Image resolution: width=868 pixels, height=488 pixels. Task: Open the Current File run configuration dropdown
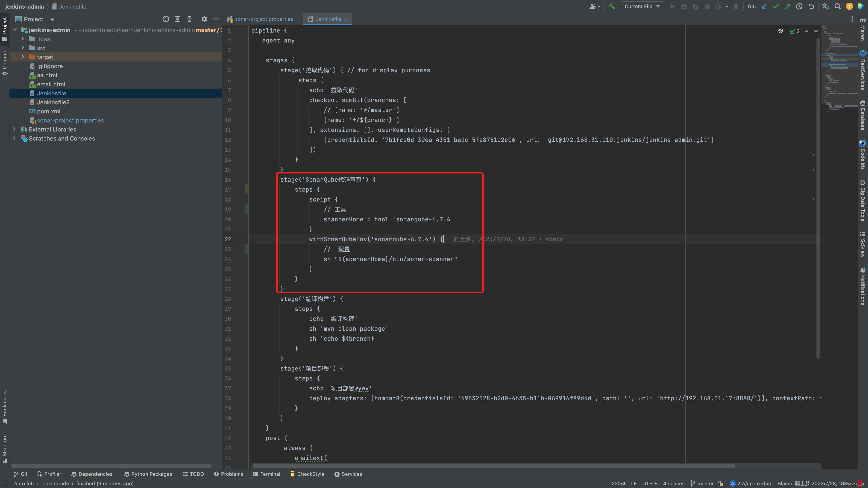642,6
